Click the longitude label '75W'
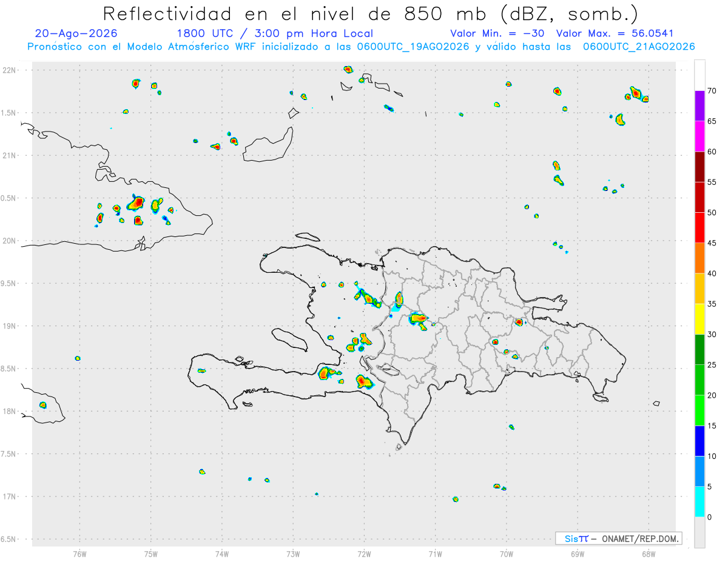Viewport: 728px width, 562px height. [x=151, y=554]
